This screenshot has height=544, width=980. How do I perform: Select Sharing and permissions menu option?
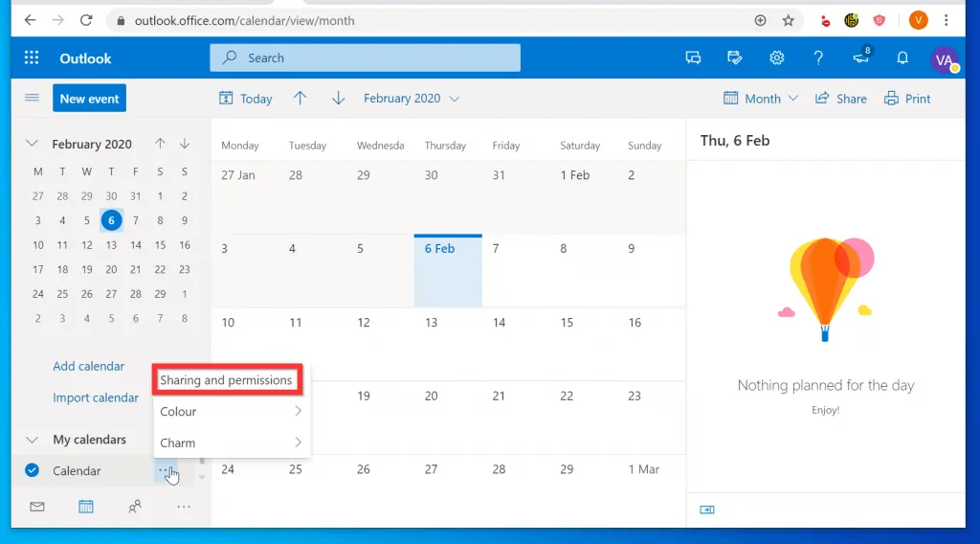click(227, 380)
